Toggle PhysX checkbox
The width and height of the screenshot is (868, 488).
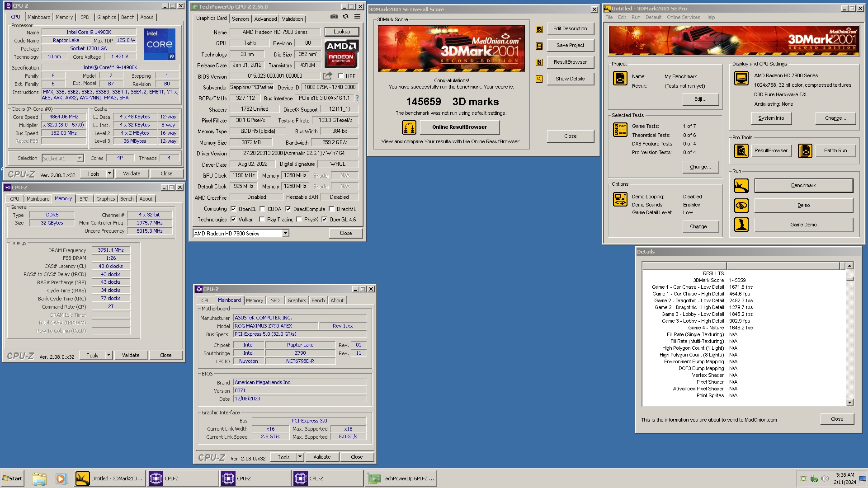point(299,220)
